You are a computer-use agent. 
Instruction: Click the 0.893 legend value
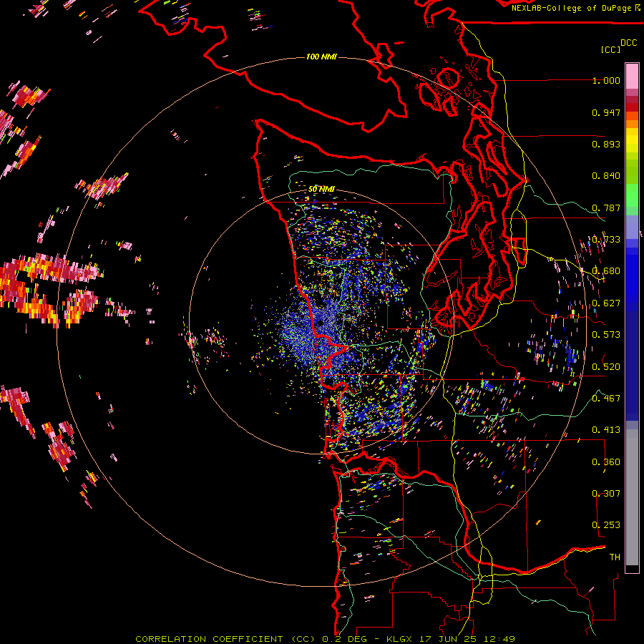[x=606, y=144]
